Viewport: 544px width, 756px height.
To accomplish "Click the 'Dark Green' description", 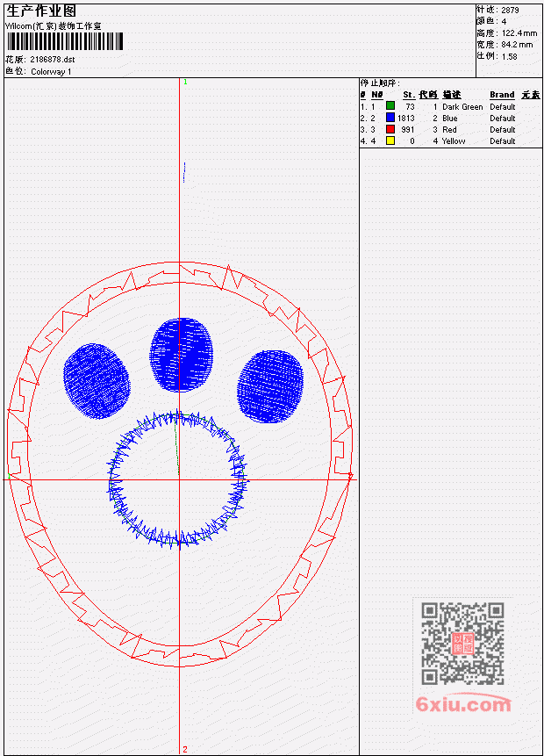I will (462, 106).
